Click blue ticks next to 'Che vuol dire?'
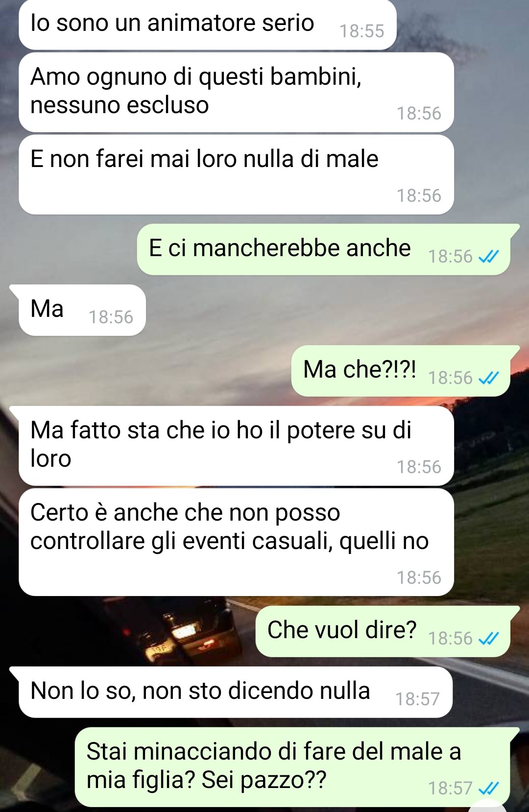Screen dimensions: 529x812 click(488, 638)
